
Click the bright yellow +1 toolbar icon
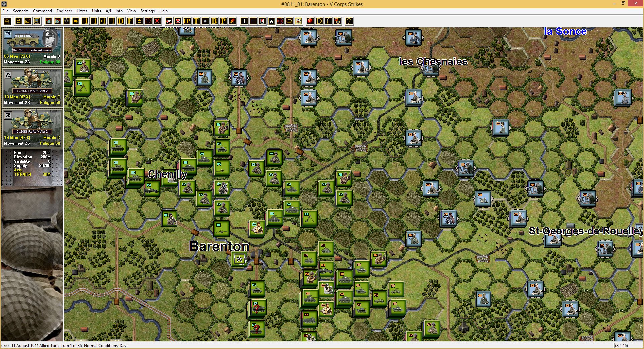pos(85,21)
